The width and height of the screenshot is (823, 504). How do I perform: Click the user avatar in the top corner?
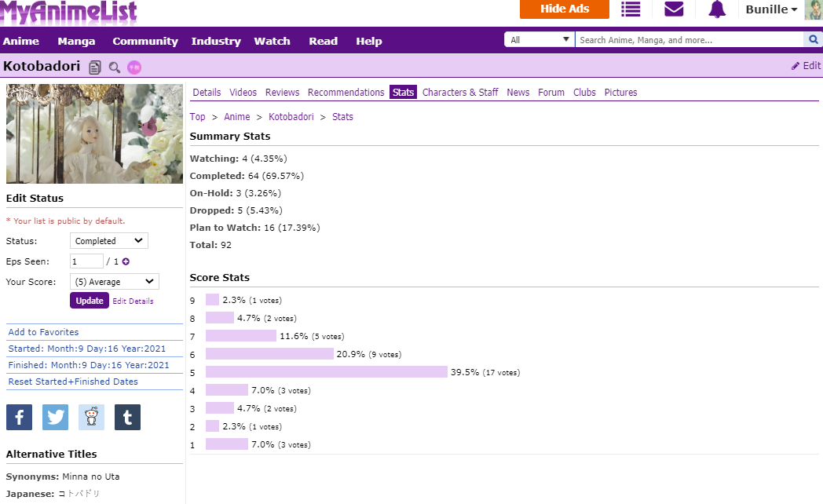point(814,9)
